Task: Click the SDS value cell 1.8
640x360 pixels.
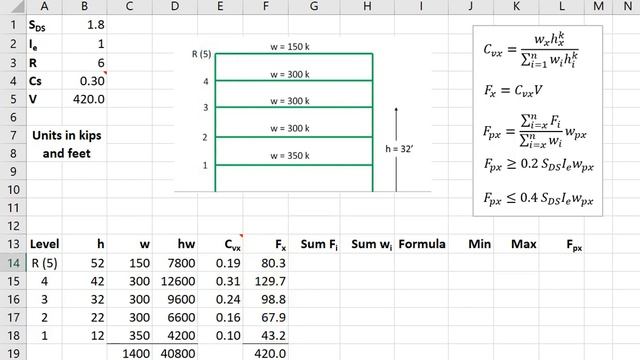Action: click(84, 25)
